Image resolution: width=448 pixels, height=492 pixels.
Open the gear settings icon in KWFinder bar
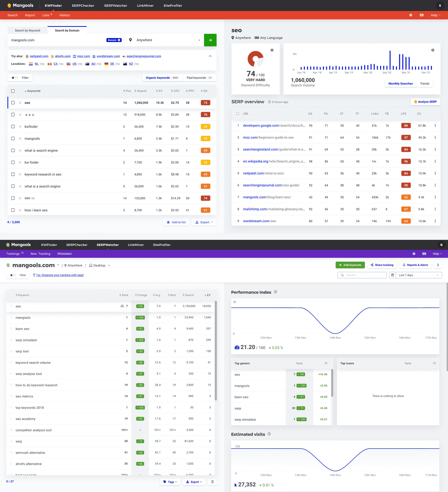point(411,15)
